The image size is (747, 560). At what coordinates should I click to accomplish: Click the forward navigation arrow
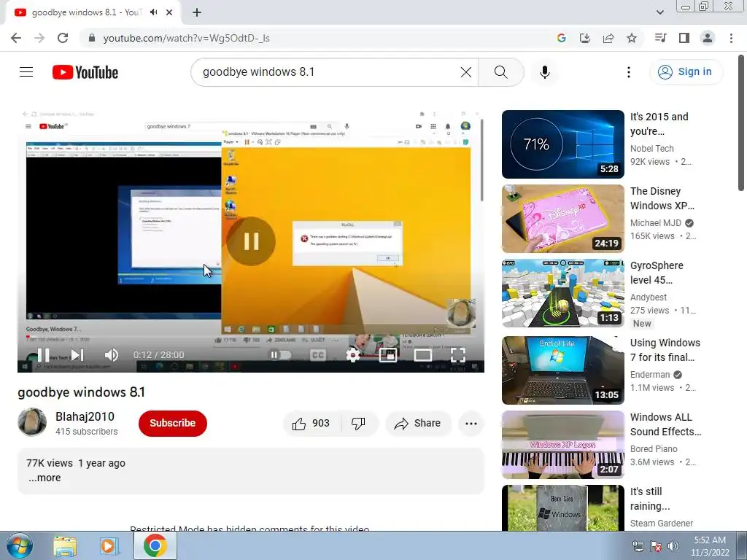(x=39, y=38)
